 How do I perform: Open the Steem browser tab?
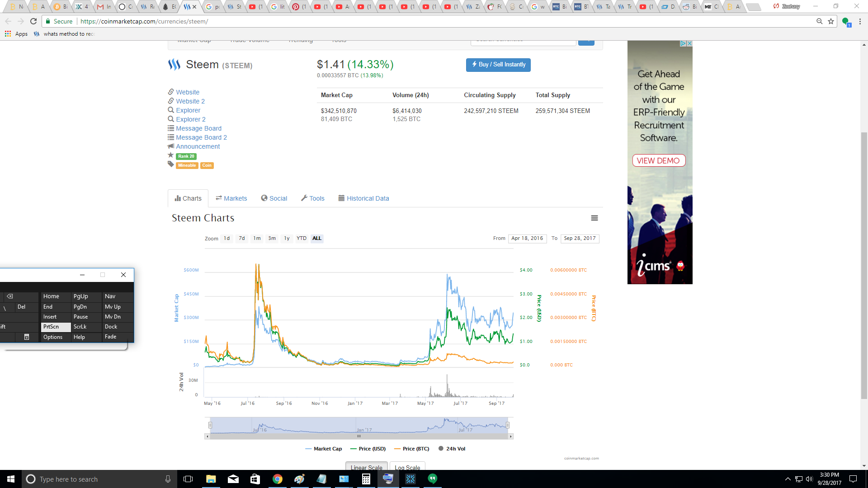tap(190, 7)
